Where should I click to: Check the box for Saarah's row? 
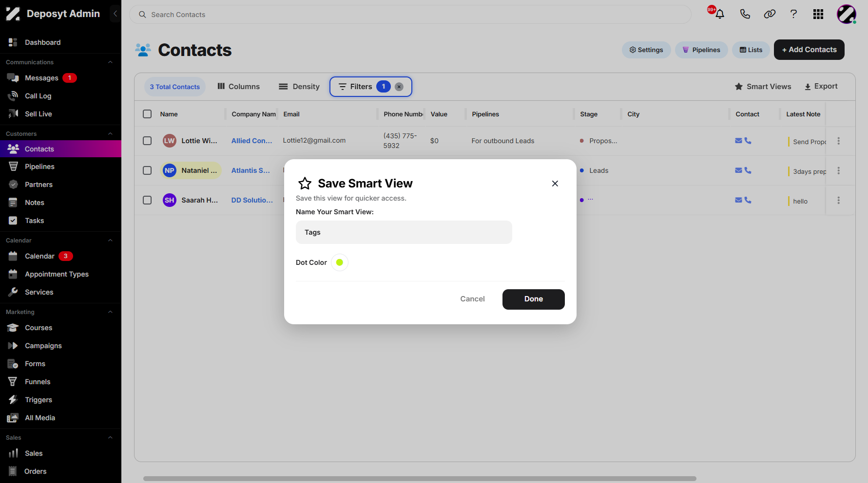(x=147, y=200)
